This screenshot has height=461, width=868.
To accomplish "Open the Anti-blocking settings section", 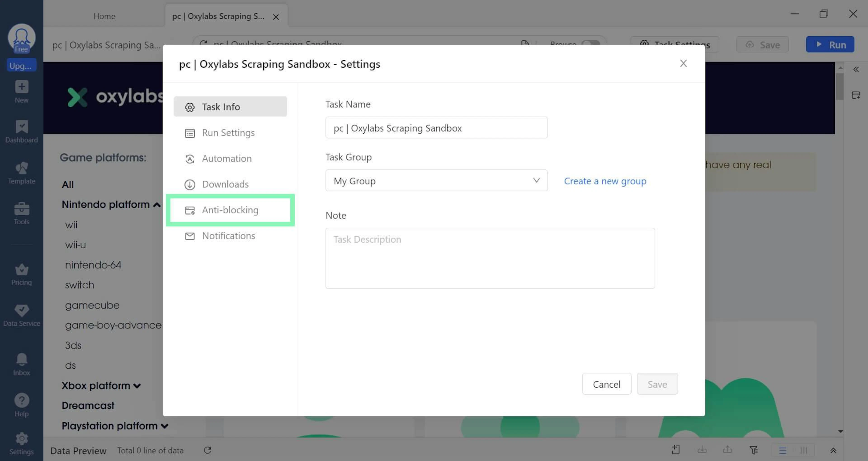I will tap(230, 210).
